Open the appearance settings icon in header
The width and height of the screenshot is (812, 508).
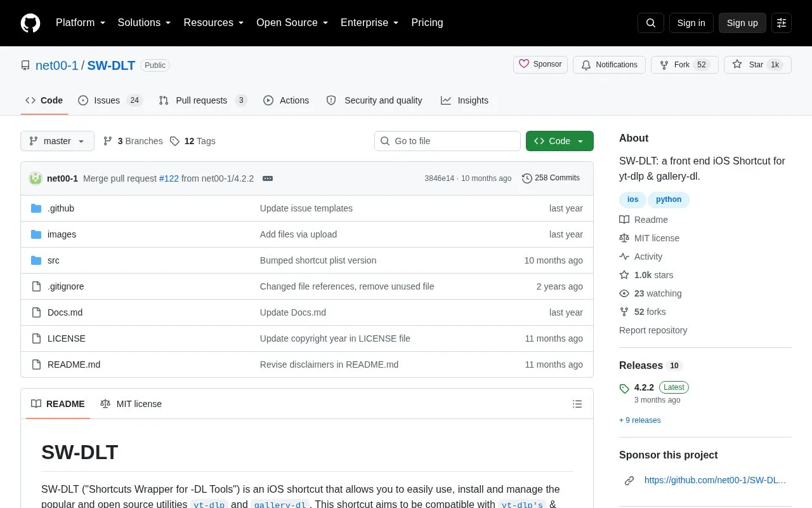(x=782, y=23)
